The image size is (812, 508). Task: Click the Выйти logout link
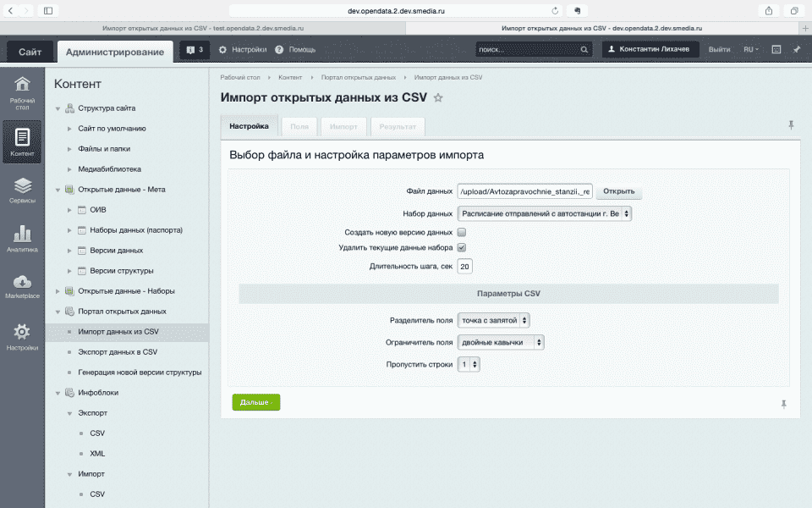coord(719,50)
